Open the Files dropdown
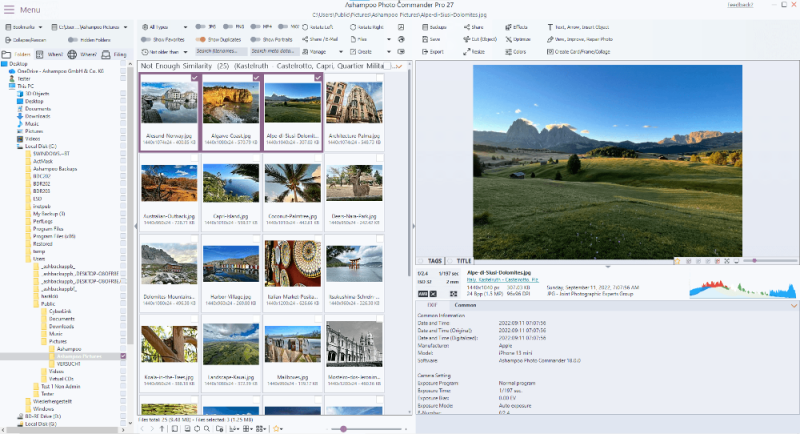The width and height of the screenshot is (800, 434). [370, 39]
